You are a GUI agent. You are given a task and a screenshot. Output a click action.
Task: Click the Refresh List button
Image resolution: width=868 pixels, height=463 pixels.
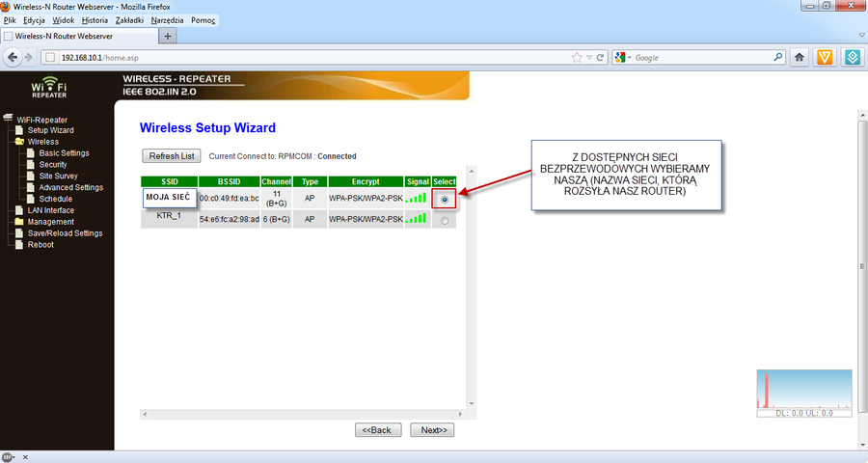tap(172, 156)
